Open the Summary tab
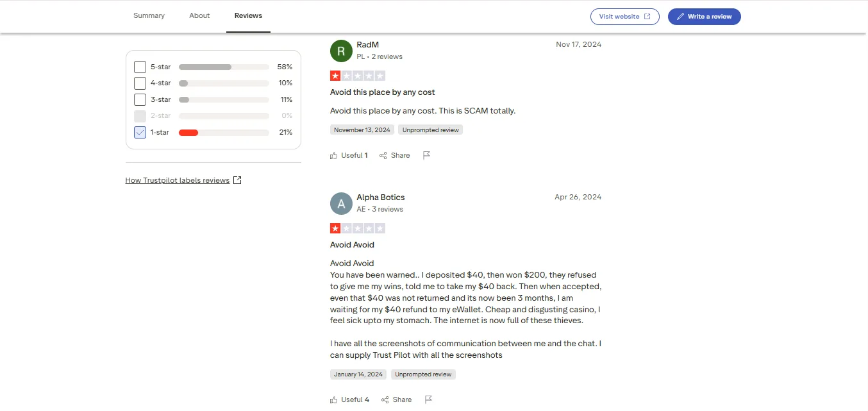Screen dimensions: 868x411 click(x=149, y=15)
